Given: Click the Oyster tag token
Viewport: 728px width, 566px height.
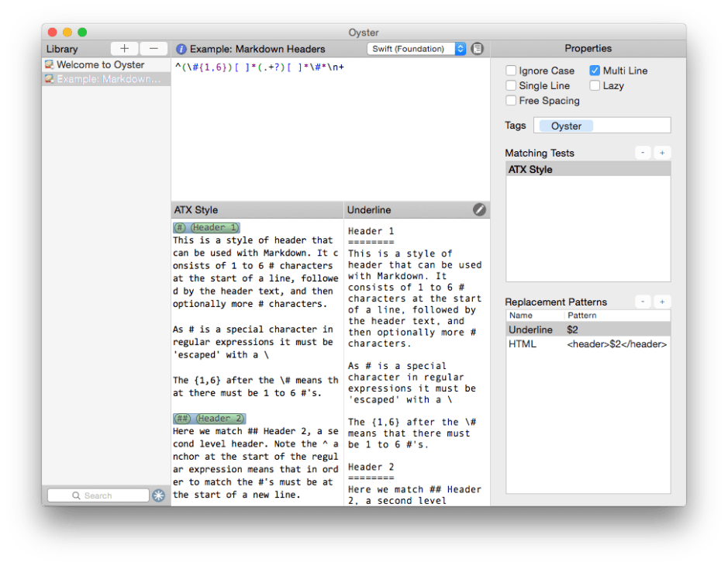Looking at the screenshot, I should (x=565, y=125).
